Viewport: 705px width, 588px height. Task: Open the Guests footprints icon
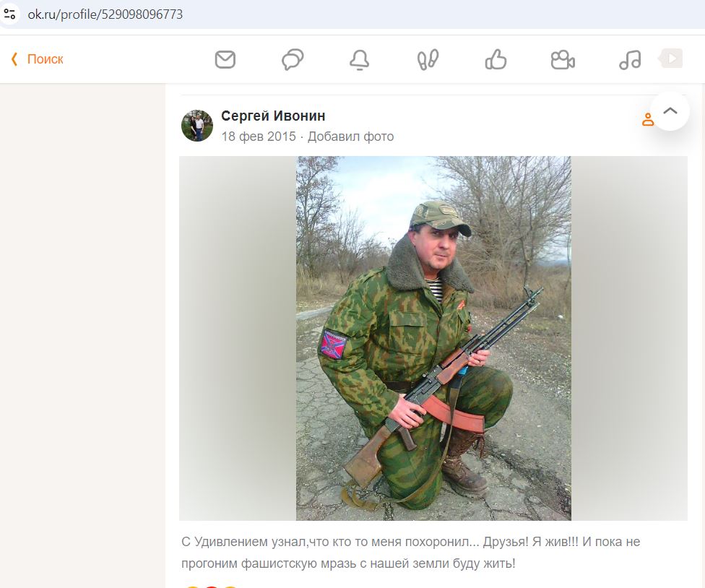[x=428, y=60]
